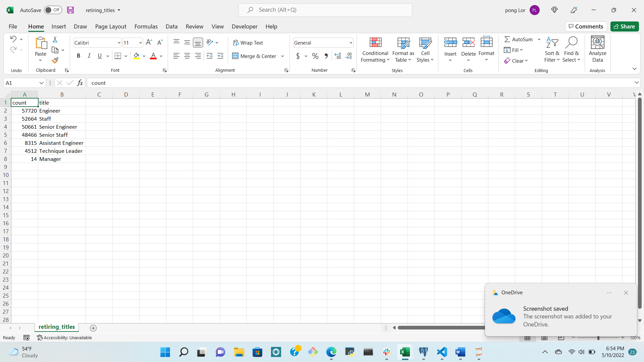
Task: Click the Format Painter brush icon
Action: pos(55,60)
